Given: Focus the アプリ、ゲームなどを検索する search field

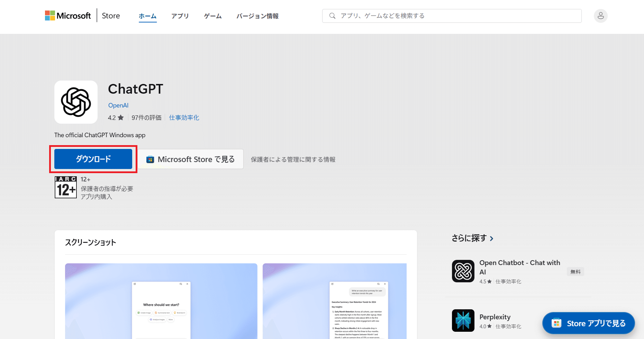Looking at the screenshot, I should click(x=452, y=16).
